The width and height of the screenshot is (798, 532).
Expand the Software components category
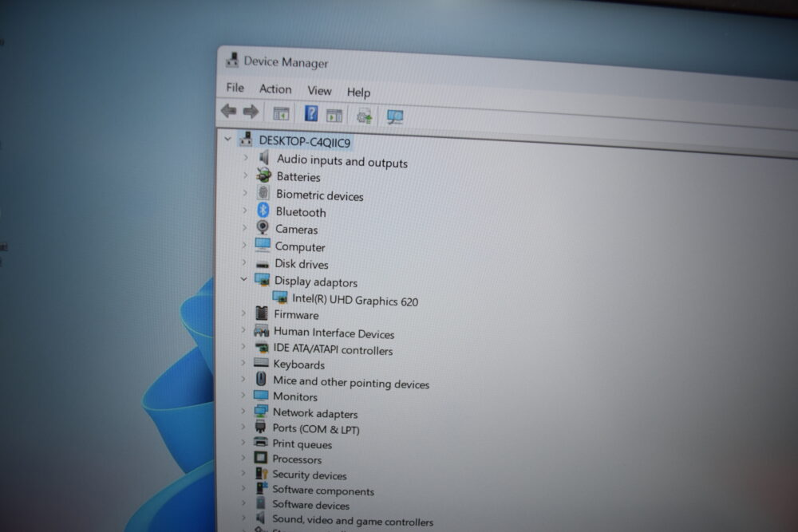coord(243,488)
